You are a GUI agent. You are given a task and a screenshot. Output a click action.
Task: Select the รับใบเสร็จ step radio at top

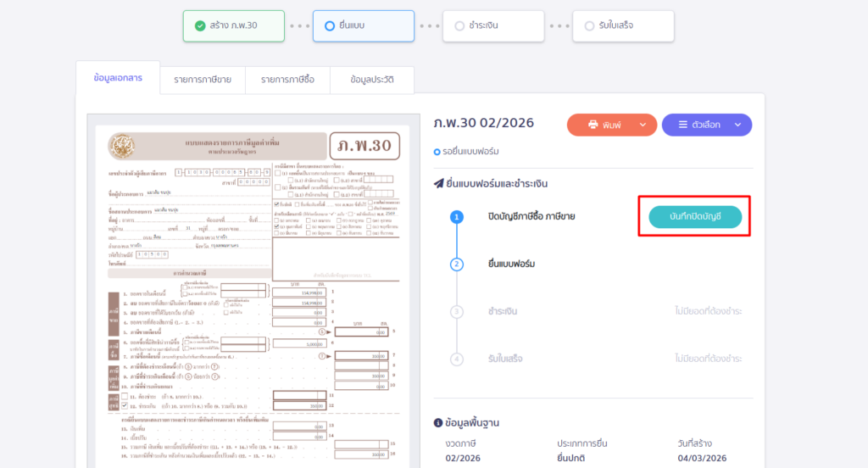[x=589, y=26]
